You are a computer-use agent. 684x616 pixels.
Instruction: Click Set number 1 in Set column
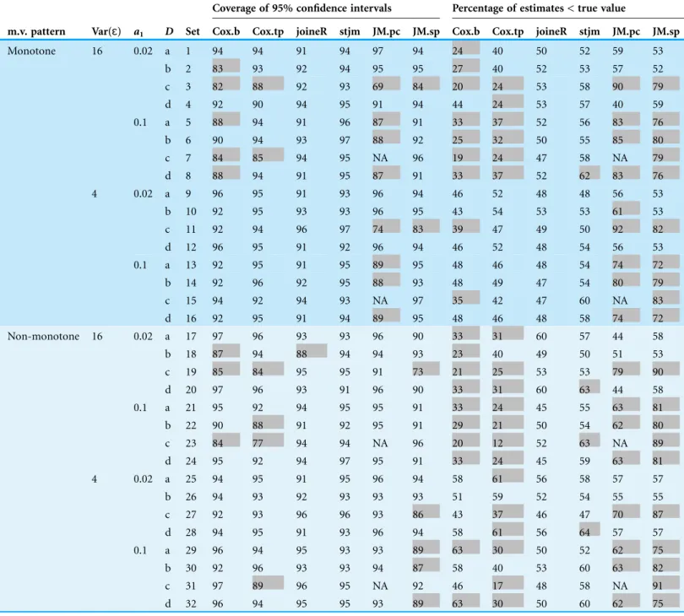188,51
